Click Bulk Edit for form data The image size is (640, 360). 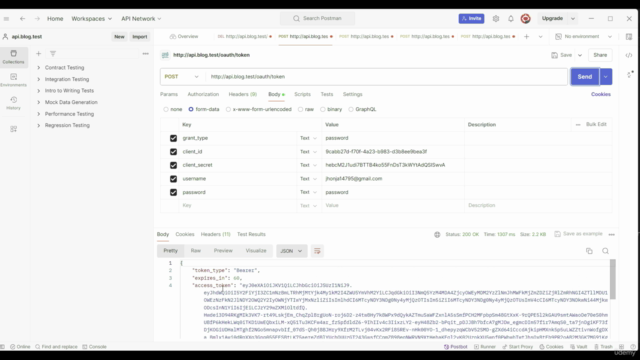pos(596,124)
